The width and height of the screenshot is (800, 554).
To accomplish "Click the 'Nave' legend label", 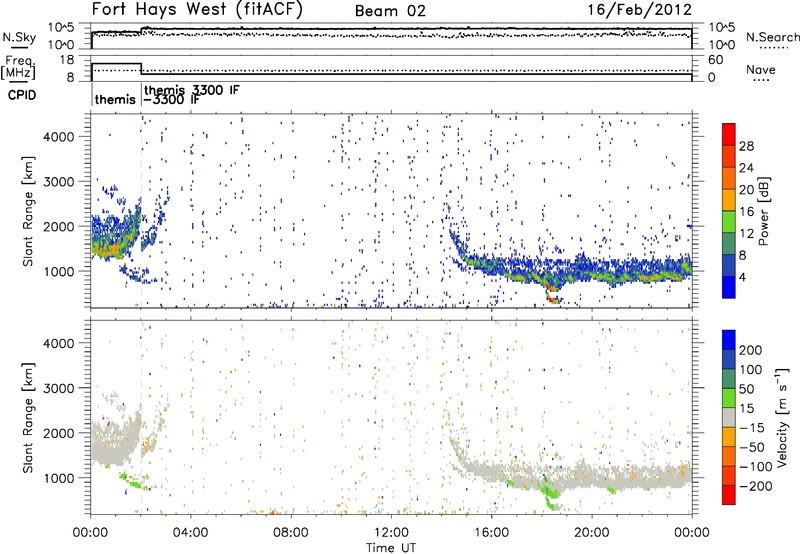I will (761, 69).
